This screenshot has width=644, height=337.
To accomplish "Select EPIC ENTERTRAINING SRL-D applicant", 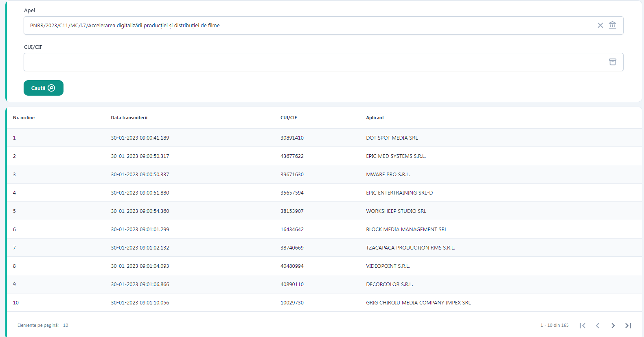I will pos(399,193).
